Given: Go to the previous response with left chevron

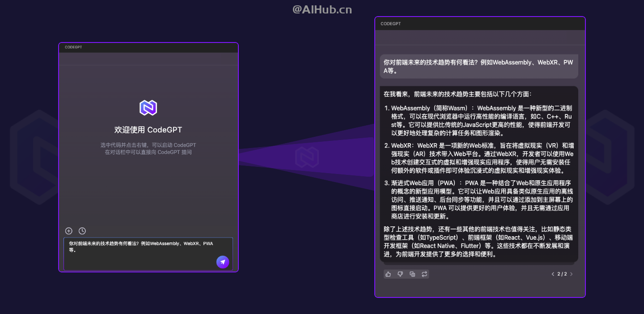Looking at the screenshot, I should tap(553, 274).
